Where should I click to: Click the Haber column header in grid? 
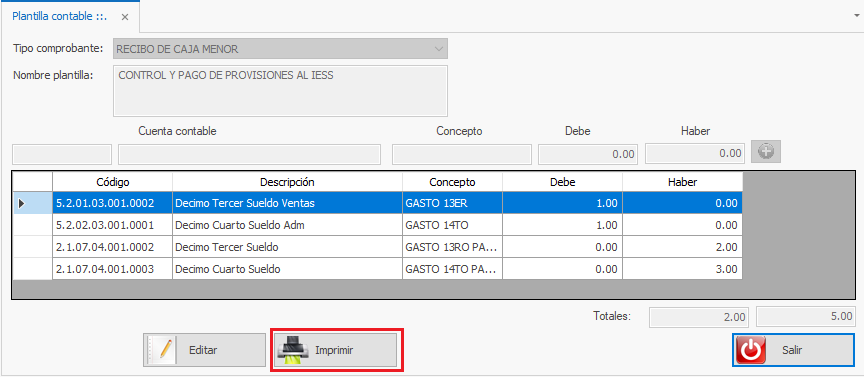(x=683, y=182)
